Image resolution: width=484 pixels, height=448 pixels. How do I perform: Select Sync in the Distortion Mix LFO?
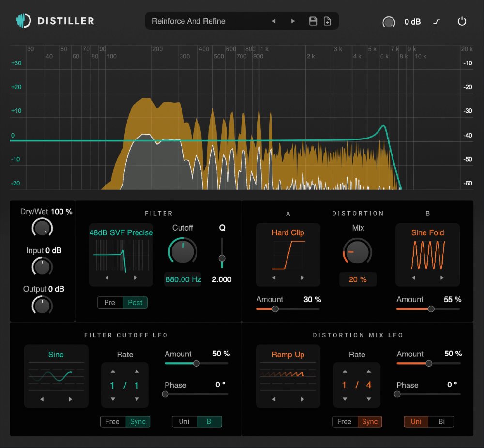370,421
